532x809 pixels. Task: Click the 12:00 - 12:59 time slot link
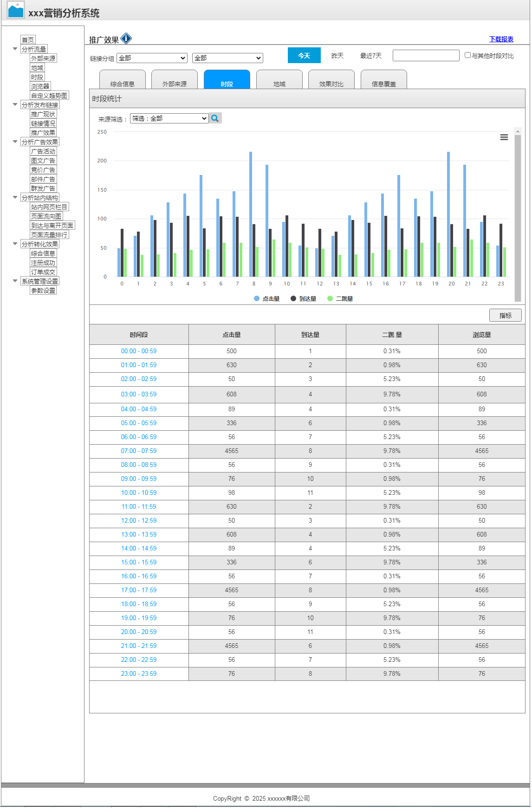(139, 521)
